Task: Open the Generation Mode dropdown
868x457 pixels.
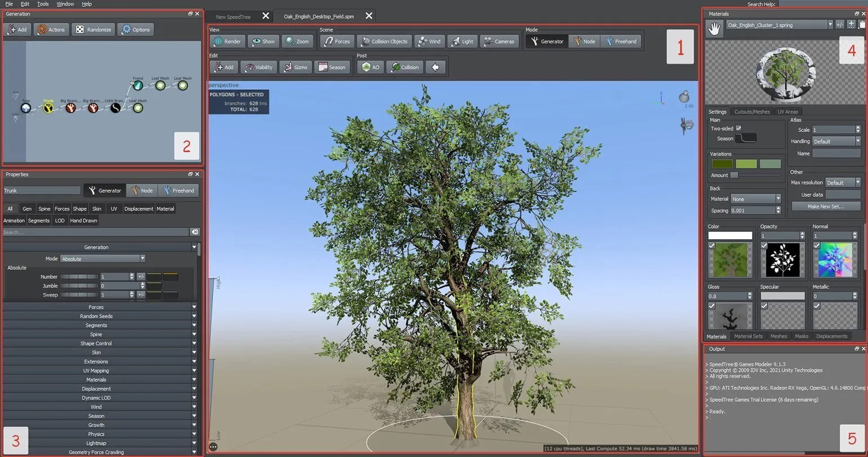Action: 103,258
